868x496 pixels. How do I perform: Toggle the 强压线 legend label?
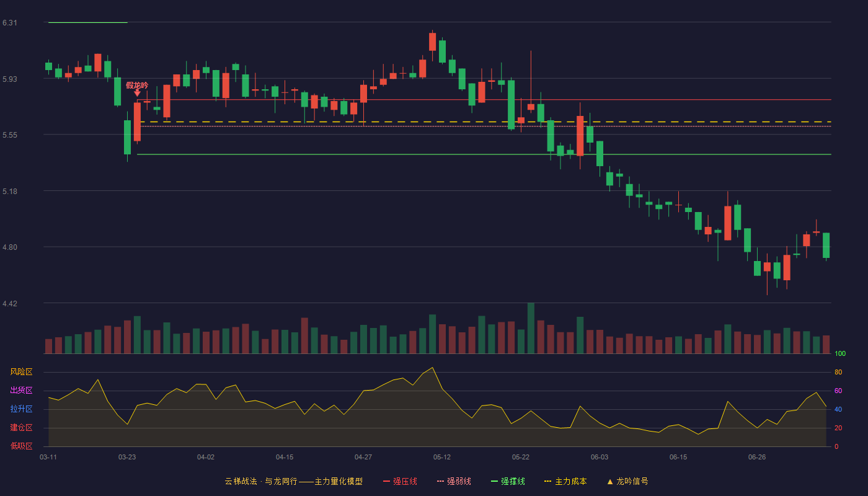point(405,481)
